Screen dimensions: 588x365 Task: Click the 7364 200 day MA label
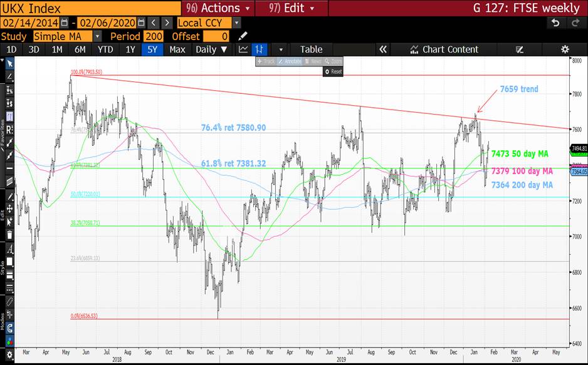[x=522, y=185]
